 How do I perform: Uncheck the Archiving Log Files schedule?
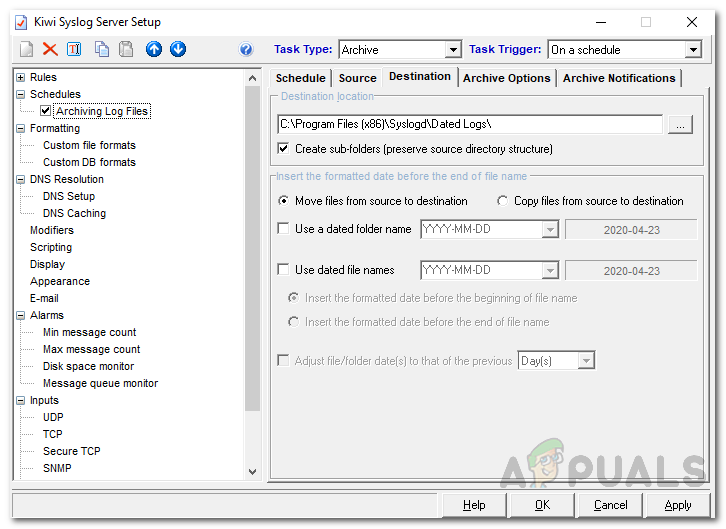point(45,111)
